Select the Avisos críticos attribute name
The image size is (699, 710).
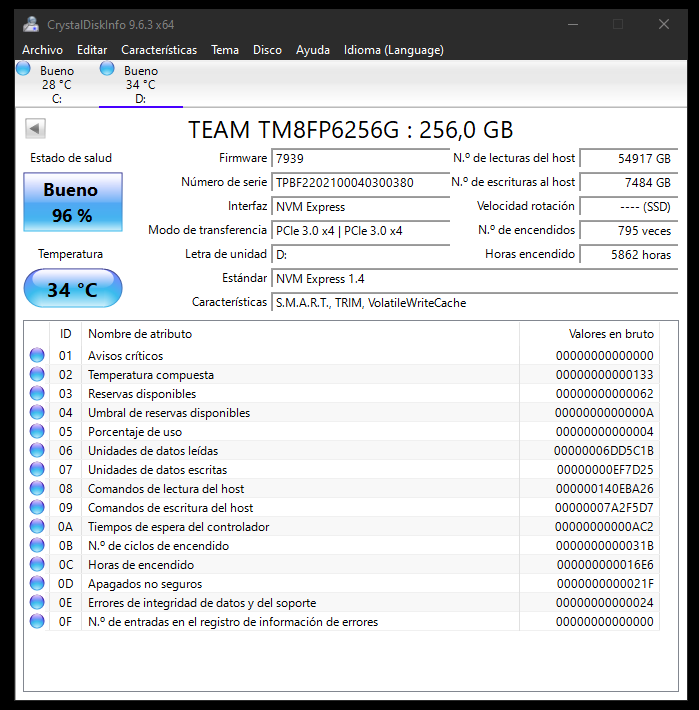pyautogui.click(x=125, y=355)
